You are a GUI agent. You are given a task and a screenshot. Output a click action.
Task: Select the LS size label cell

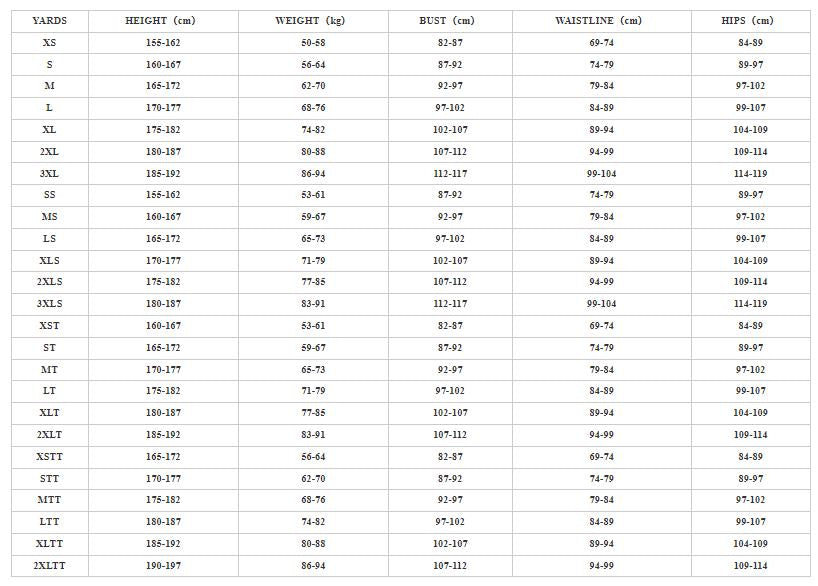click(49, 239)
